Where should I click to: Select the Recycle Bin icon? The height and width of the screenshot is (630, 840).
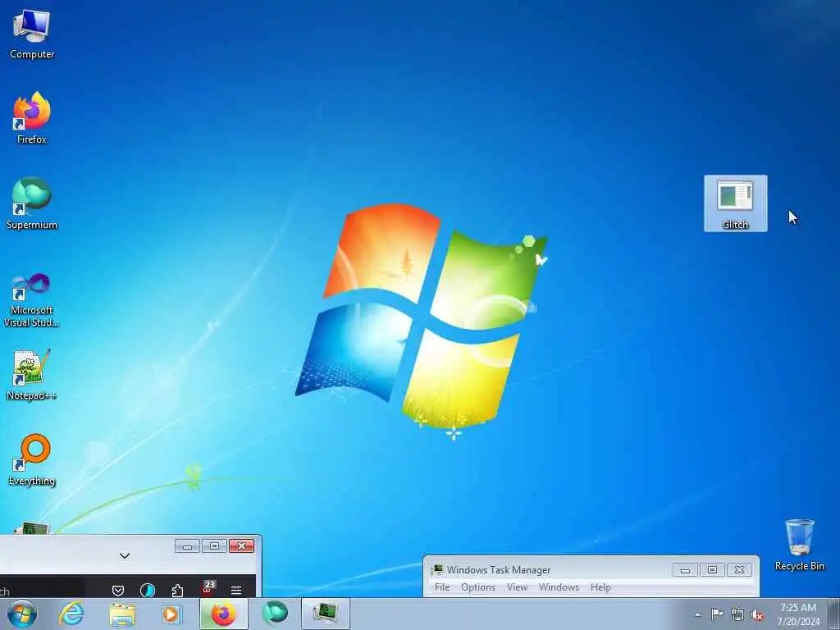799,545
